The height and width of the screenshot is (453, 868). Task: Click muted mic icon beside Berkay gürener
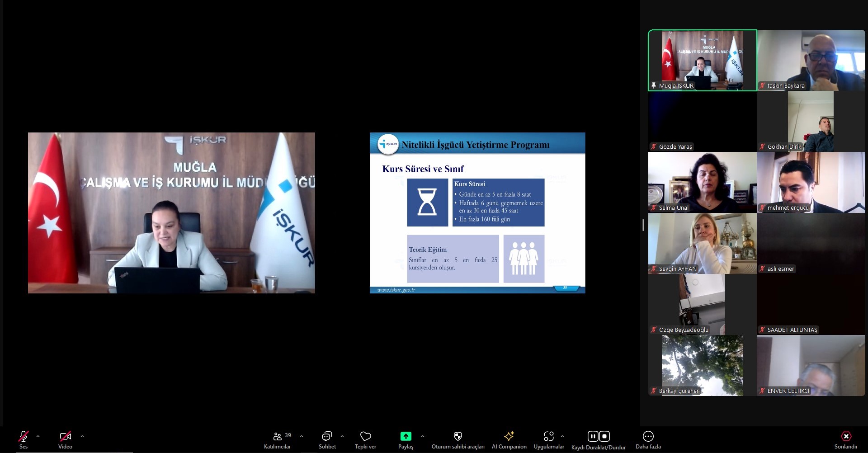click(654, 391)
